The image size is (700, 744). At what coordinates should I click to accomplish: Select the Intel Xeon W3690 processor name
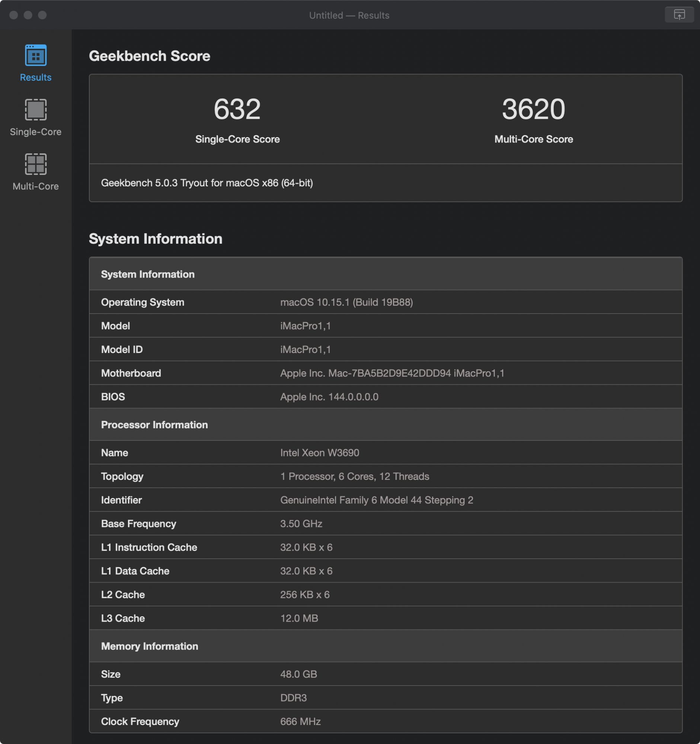tap(320, 453)
